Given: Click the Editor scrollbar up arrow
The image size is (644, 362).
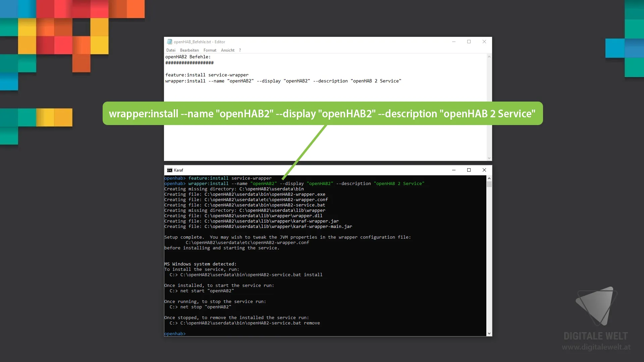Looking at the screenshot, I should pos(489,57).
